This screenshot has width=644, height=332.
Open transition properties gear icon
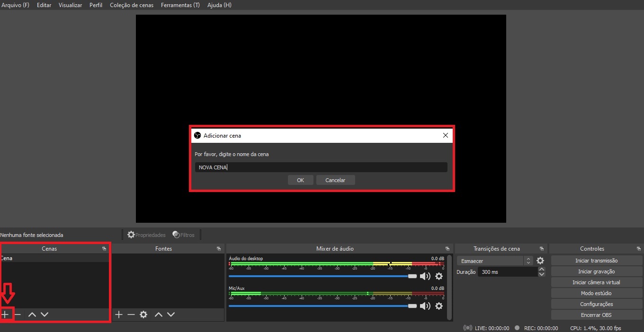click(x=540, y=261)
